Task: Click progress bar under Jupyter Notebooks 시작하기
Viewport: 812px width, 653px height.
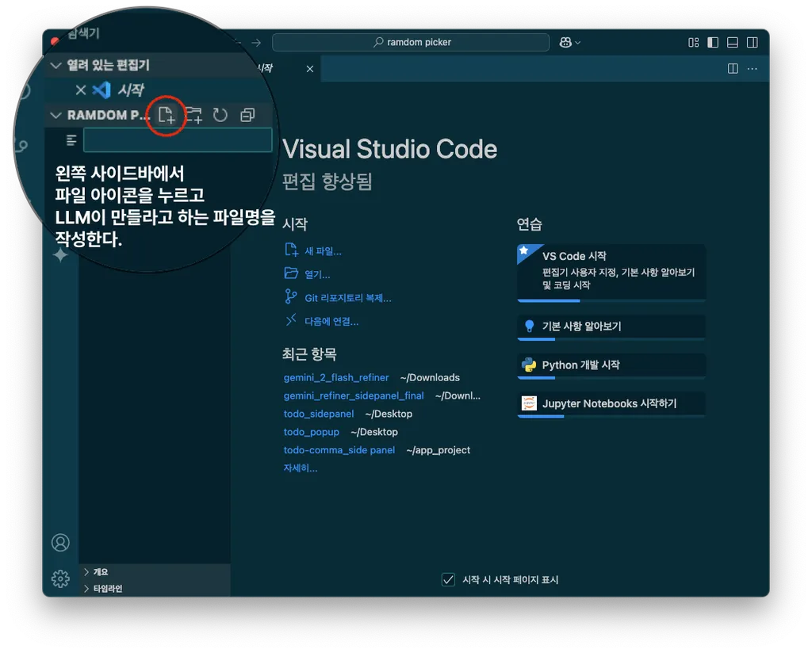Action: [611, 416]
